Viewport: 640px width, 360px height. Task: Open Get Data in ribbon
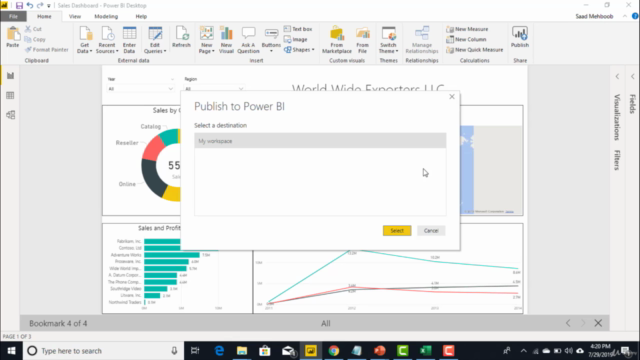coord(85,40)
